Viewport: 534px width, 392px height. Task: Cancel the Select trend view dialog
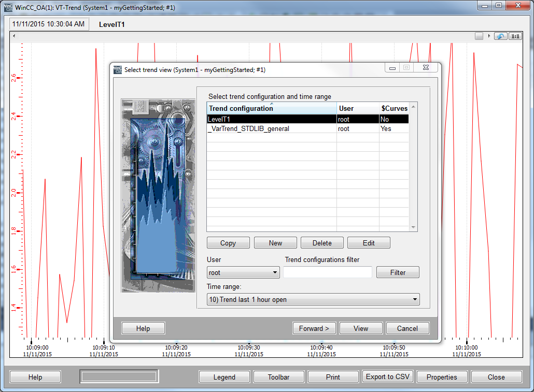pyautogui.click(x=407, y=328)
